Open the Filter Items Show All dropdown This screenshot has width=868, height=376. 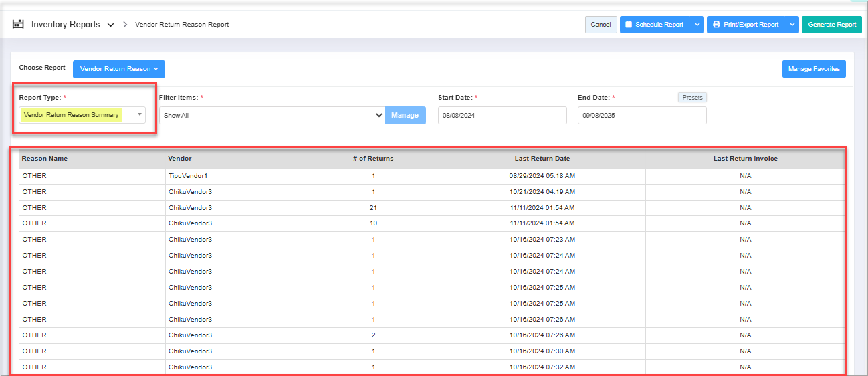coord(271,115)
